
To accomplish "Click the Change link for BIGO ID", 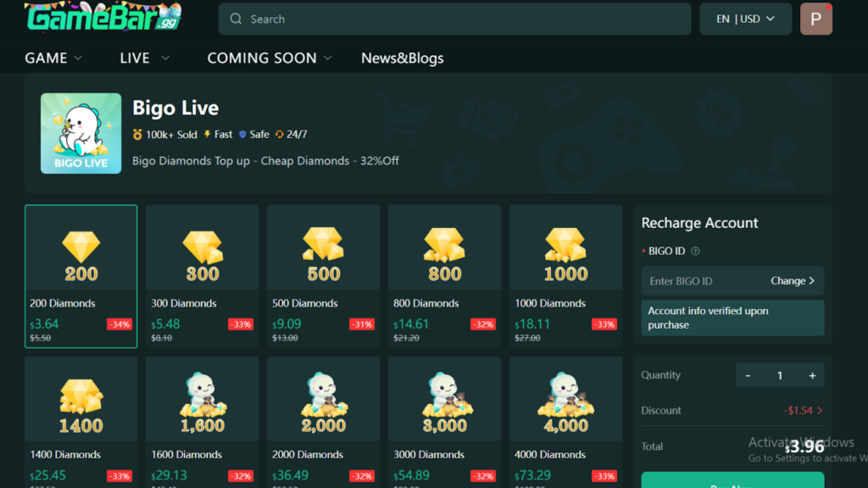I will pyautogui.click(x=792, y=281).
